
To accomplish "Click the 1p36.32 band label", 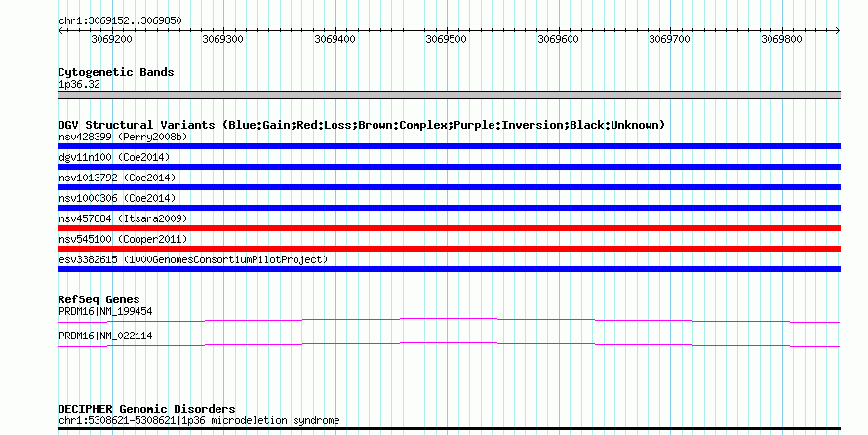I will tap(79, 84).
